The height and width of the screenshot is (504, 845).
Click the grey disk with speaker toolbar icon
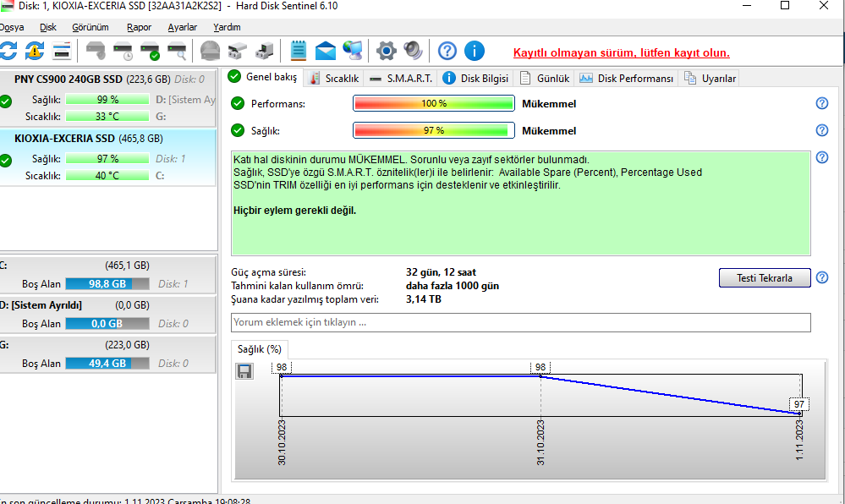click(x=96, y=52)
